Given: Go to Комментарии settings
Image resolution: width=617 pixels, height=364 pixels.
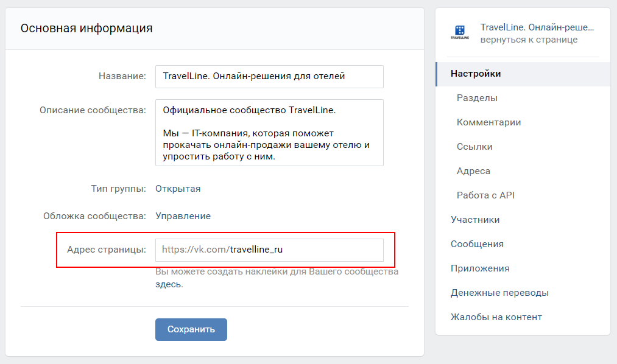Looking at the screenshot, I should 488,122.
